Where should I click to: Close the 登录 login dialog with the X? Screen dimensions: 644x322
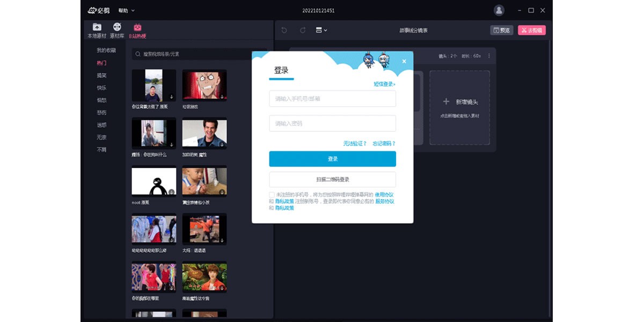point(404,61)
